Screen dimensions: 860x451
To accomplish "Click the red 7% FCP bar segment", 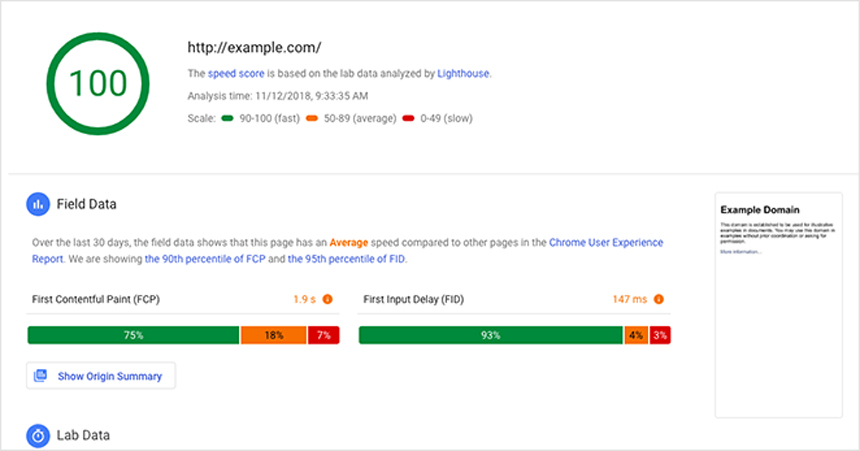I will (x=324, y=335).
